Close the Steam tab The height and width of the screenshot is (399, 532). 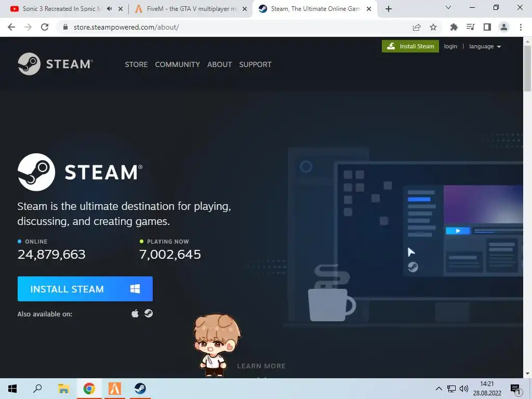[369, 9]
